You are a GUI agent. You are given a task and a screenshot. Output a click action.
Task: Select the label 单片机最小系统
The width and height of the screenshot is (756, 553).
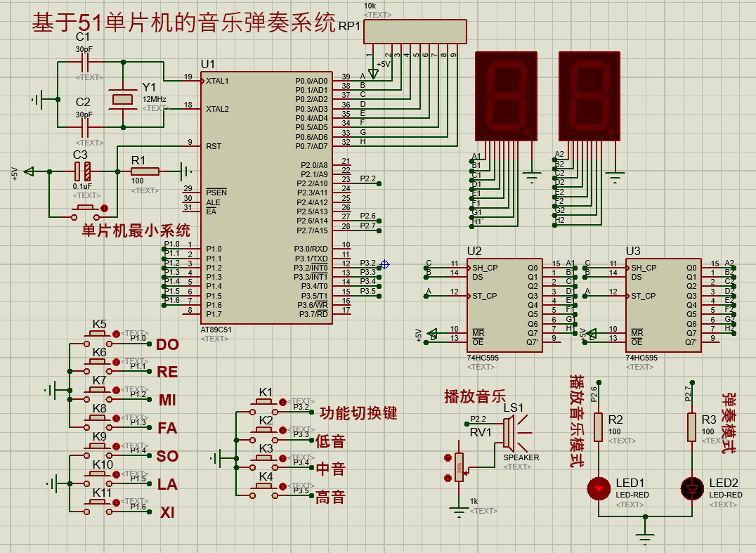click(136, 230)
